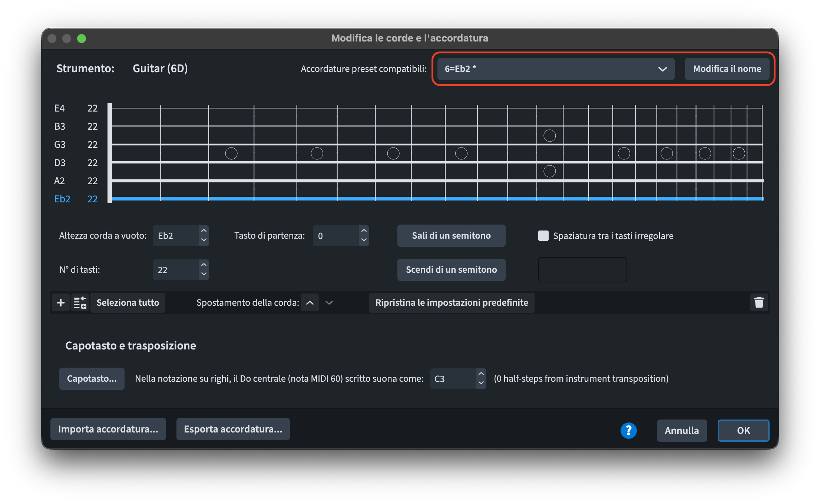This screenshot has width=820, height=504.
Task: Click Seleziona tutto button
Action: pyautogui.click(x=128, y=303)
